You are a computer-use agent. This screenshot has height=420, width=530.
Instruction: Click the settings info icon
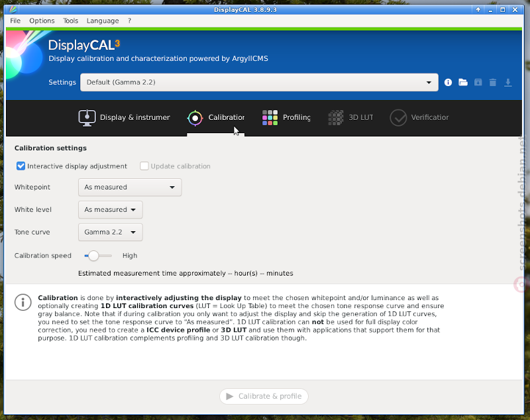click(x=448, y=82)
